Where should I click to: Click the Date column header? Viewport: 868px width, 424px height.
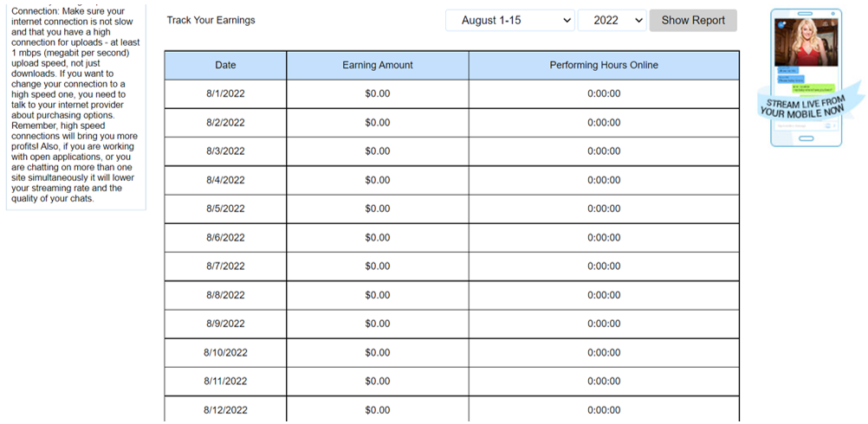[225, 65]
